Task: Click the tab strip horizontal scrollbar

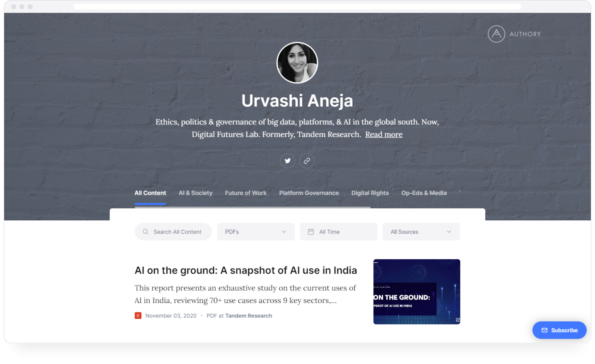Action: [x=253, y=207]
